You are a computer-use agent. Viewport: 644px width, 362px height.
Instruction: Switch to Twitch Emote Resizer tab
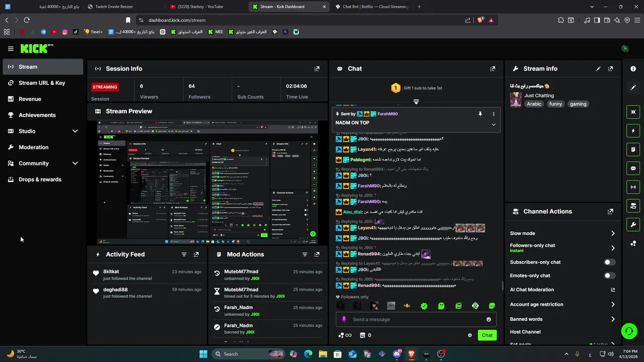pyautogui.click(x=123, y=7)
